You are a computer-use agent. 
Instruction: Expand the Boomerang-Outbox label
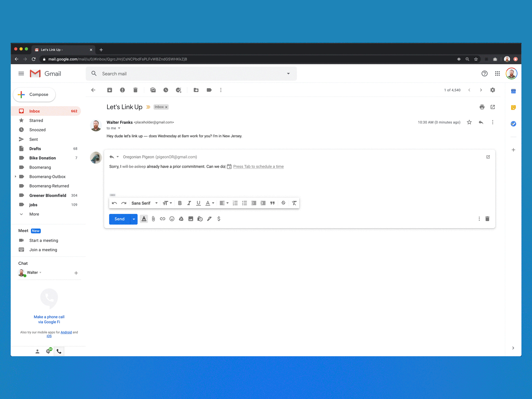15,177
